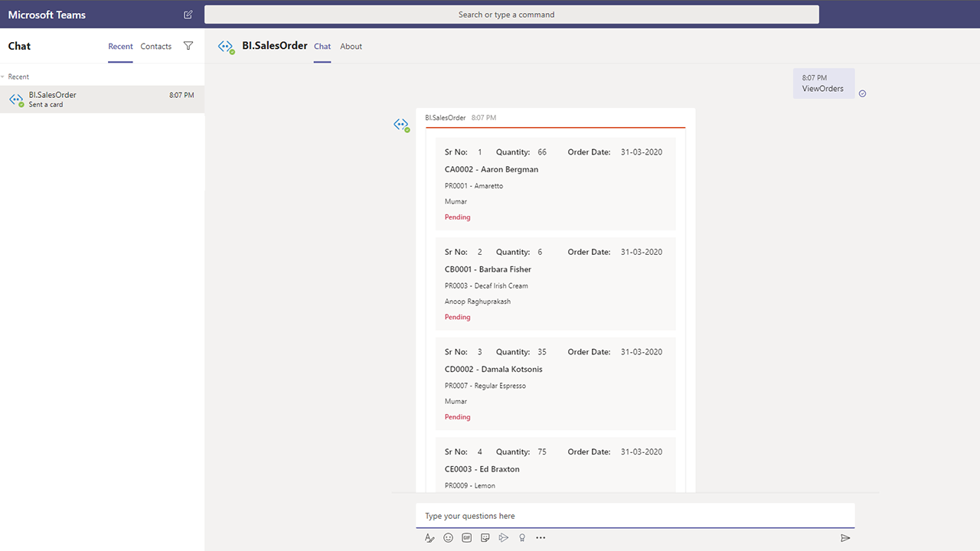Screen dimensions: 980x551
Task: Click Quantity value 66 in first order
Action: [542, 152]
